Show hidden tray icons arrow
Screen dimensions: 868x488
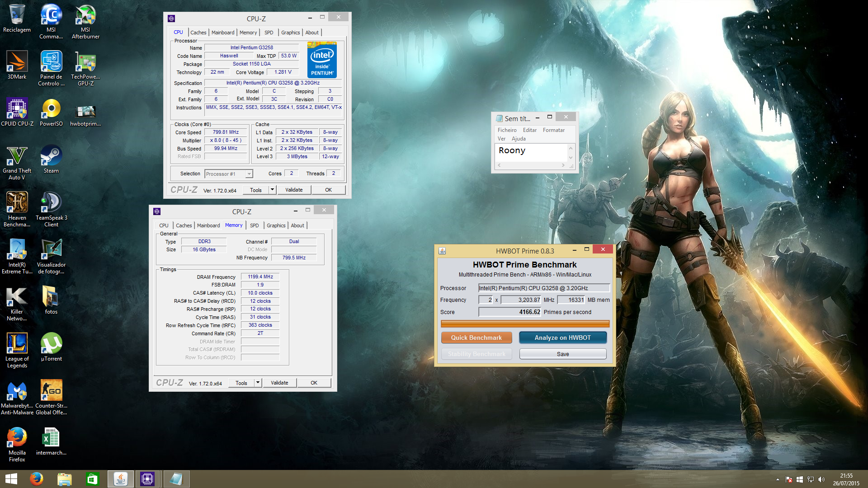pos(778,479)
